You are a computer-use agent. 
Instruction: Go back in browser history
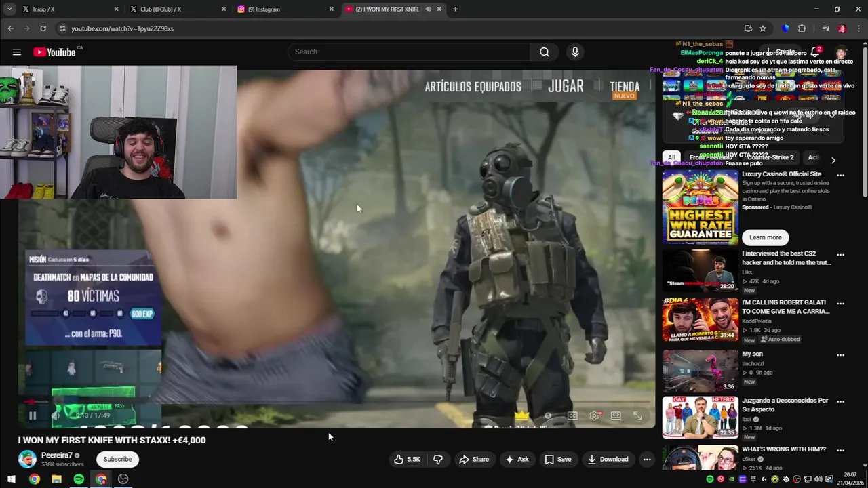[x=10, y=28]
